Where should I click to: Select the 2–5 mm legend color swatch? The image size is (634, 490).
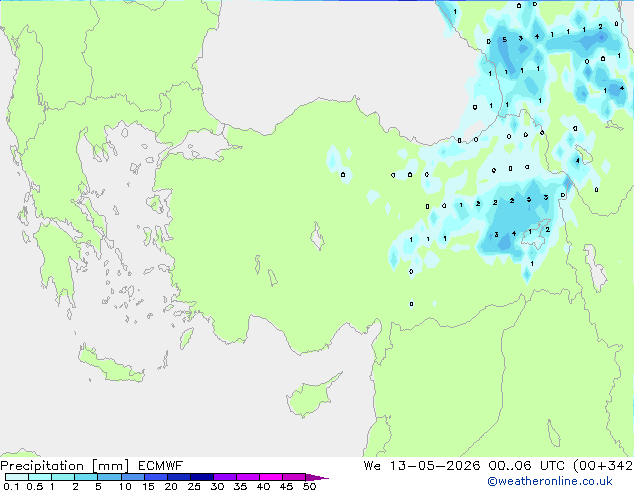coord(86,477)
